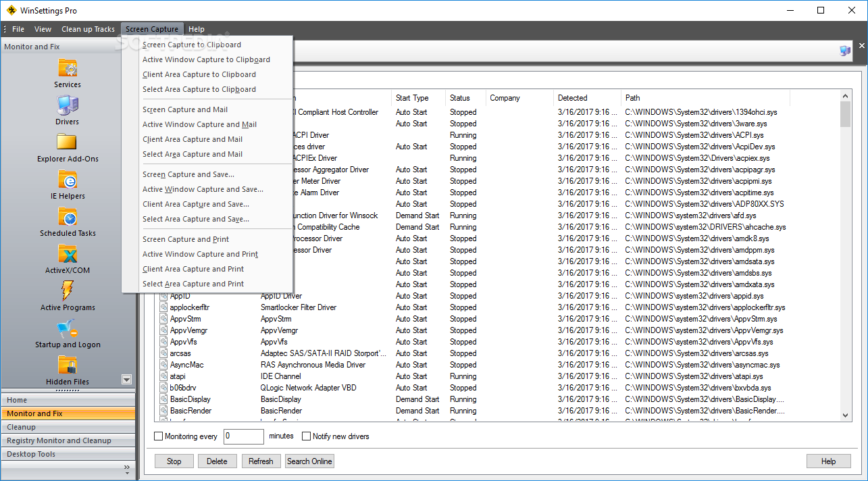
Task: Choose Active Window Capture to Clipboard
Action: pyautogui.click(x=207, y=59)
